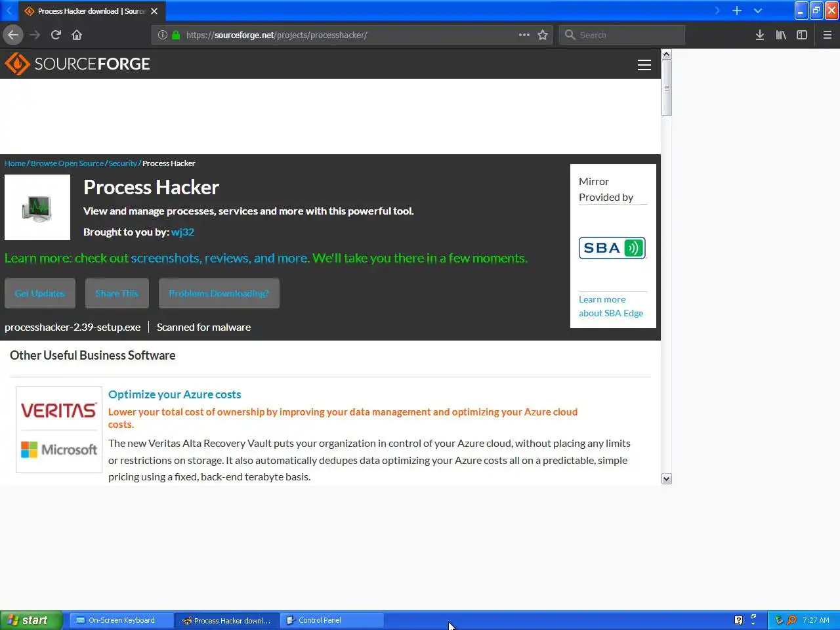Click the 'Scanned for malware' text

[203, 327]
